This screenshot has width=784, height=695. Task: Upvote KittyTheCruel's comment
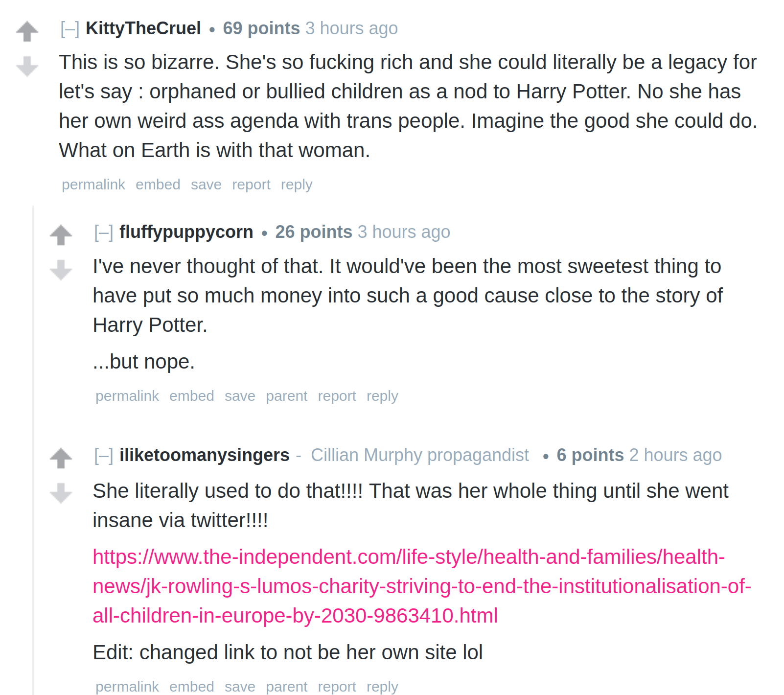(x=27, y=32)
